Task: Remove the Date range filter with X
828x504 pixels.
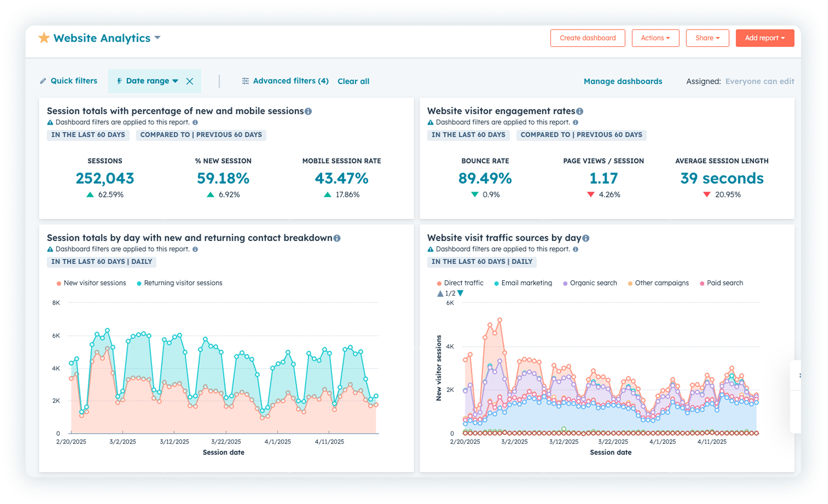Action: click(190, 81)
